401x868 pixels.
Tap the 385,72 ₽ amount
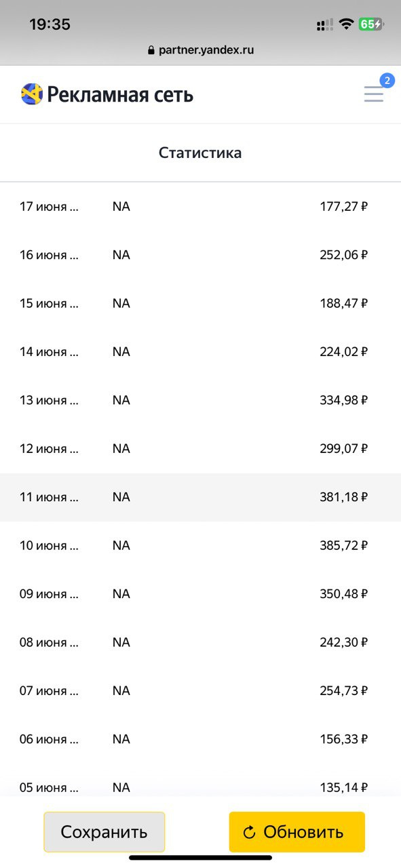344,545
